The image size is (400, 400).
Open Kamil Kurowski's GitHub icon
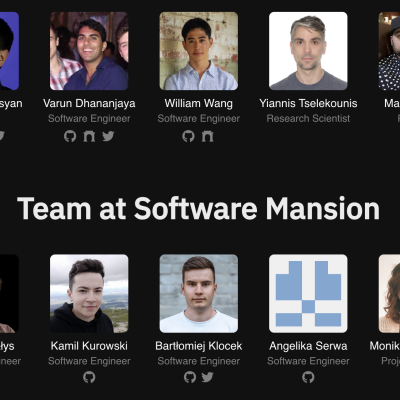[89, 377]
